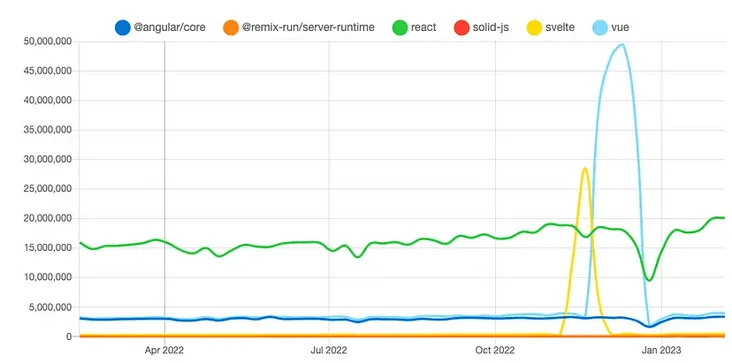The width and height of the screenshot is (732, 363).
Task: Toggle the @angular/core legend circle
Action: pos(122,28)
